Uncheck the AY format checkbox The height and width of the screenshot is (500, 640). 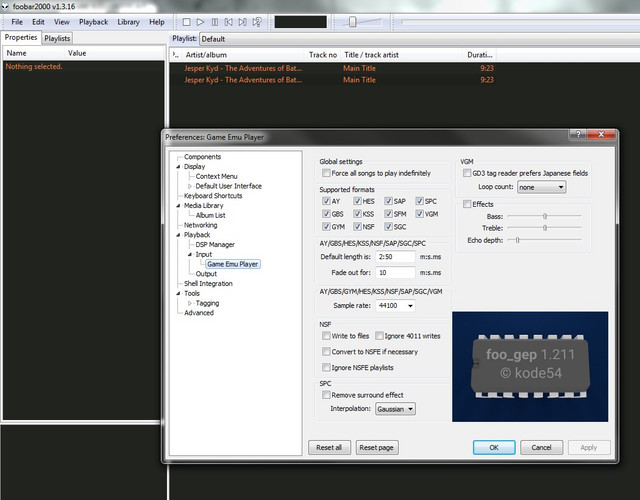(326, 201)
